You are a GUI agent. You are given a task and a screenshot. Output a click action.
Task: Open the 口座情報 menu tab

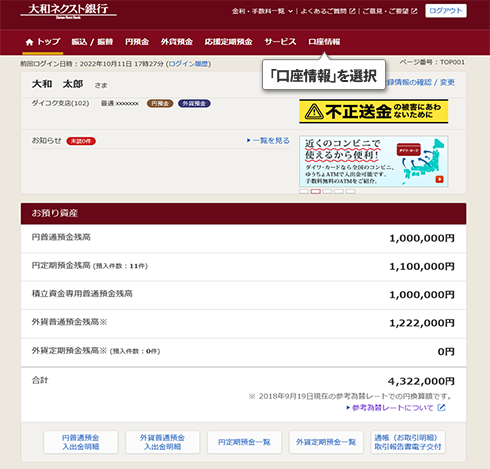coord(324,42)
